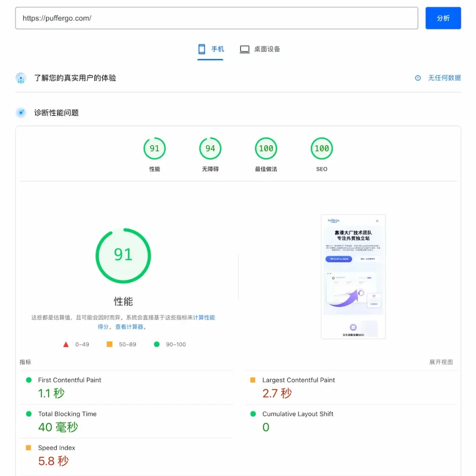Select the SEO score gauge showing 100
The height and width of the screenshot is (476, 476).
coord(321,148)
